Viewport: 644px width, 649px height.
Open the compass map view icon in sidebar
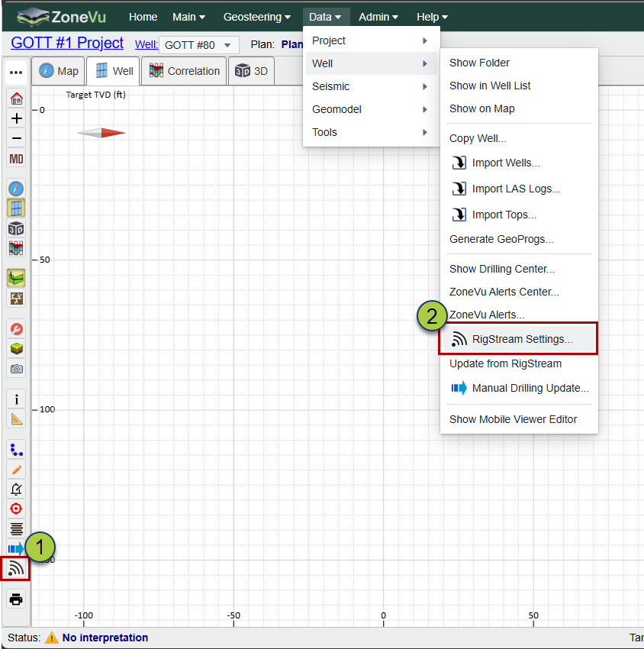(16, 189)
